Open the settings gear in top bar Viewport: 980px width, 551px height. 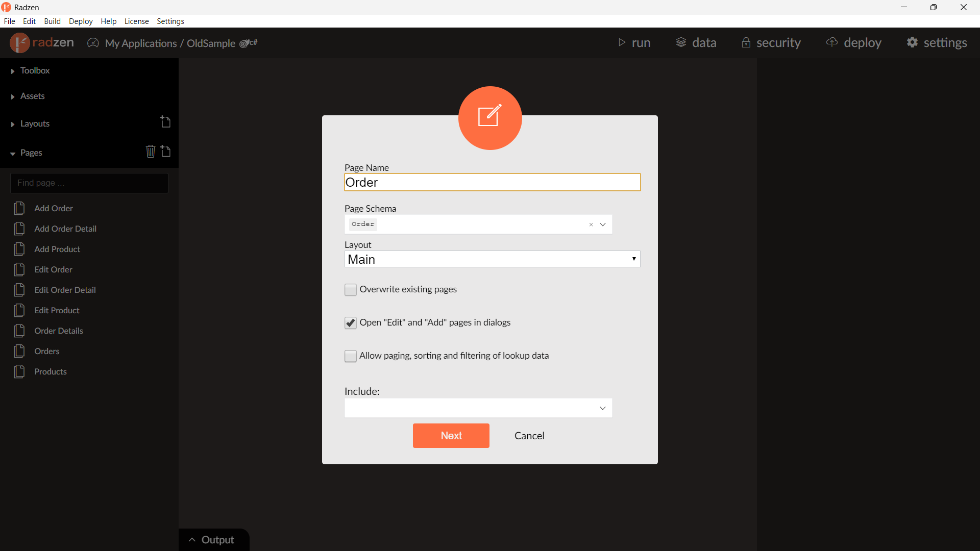[x=912, y=42]
